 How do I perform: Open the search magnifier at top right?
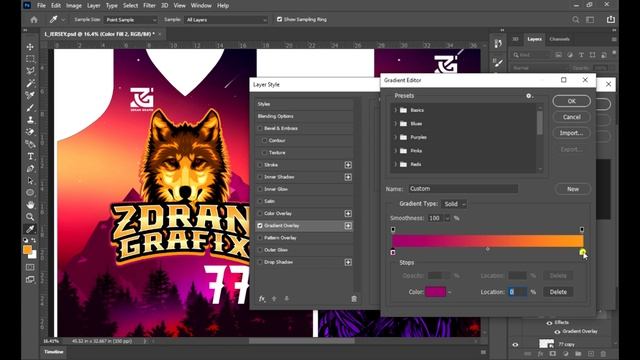[576, 20]
